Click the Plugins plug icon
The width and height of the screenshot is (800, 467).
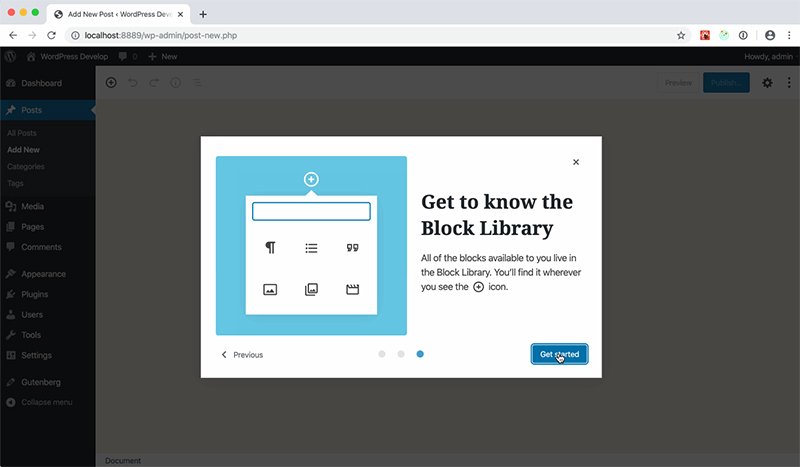coord(11,294)
